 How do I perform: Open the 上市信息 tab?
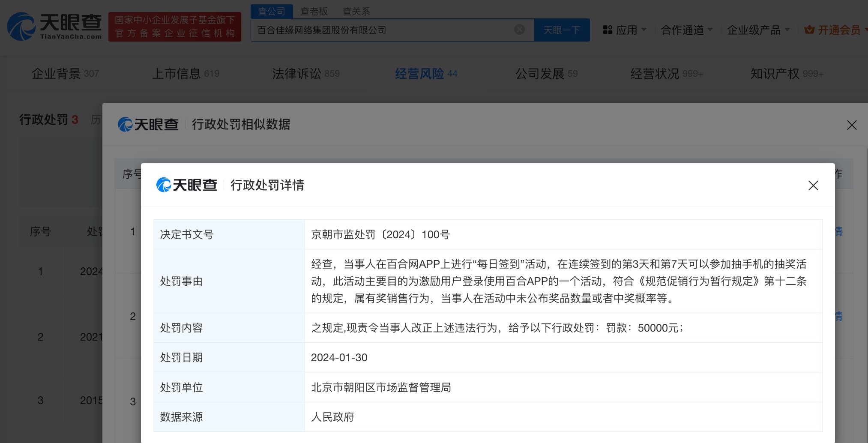pyautogui.click(x=186, y=74)
